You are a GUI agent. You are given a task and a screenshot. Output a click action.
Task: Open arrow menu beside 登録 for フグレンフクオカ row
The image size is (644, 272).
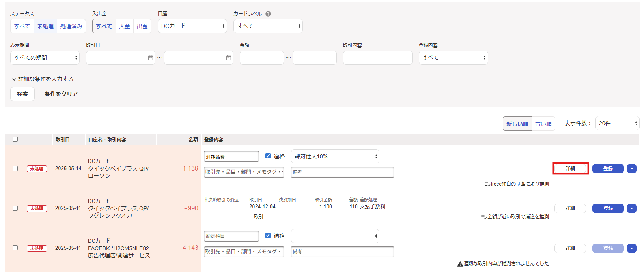coord(631,208)
